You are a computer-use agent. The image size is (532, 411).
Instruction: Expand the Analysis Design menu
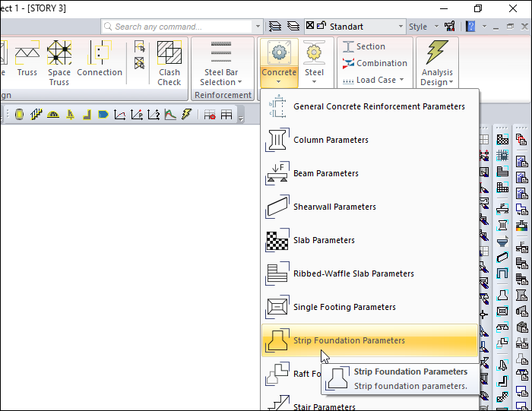(437, 62)
